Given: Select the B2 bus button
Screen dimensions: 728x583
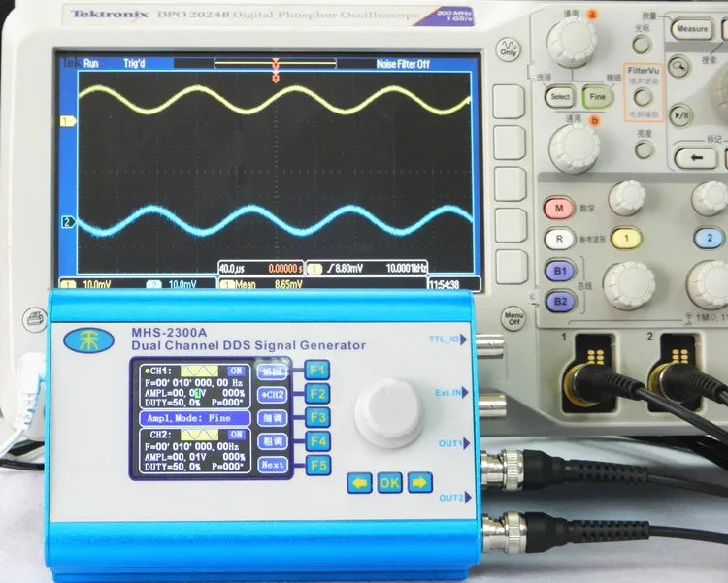Looking at the screenshot, I should 560,302.
